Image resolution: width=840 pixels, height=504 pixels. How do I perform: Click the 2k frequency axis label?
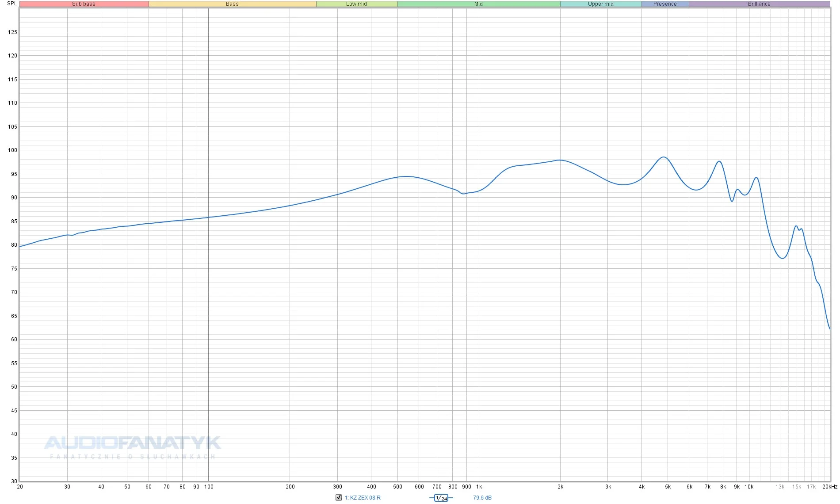click(560, 487)
